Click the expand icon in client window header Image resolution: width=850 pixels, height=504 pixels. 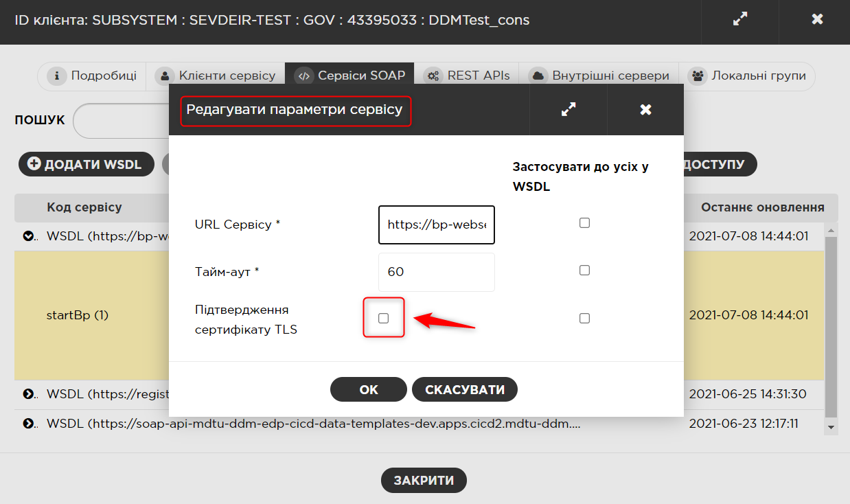(x=739, y=19)
